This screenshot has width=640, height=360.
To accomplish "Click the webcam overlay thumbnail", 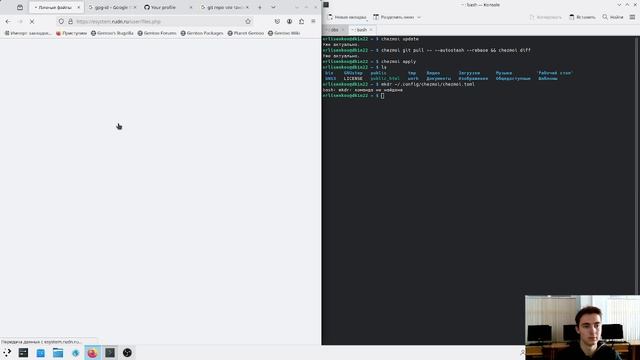I will coord(582,327).
